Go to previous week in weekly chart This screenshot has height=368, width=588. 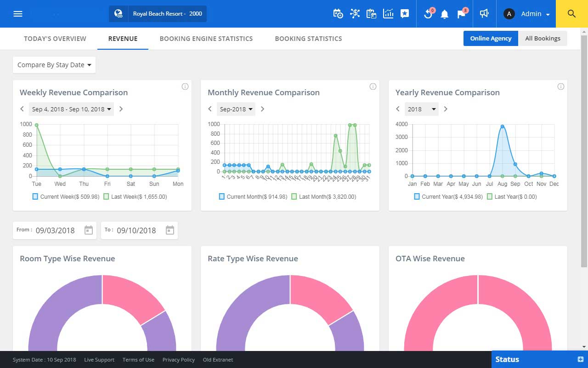[22, 109]
